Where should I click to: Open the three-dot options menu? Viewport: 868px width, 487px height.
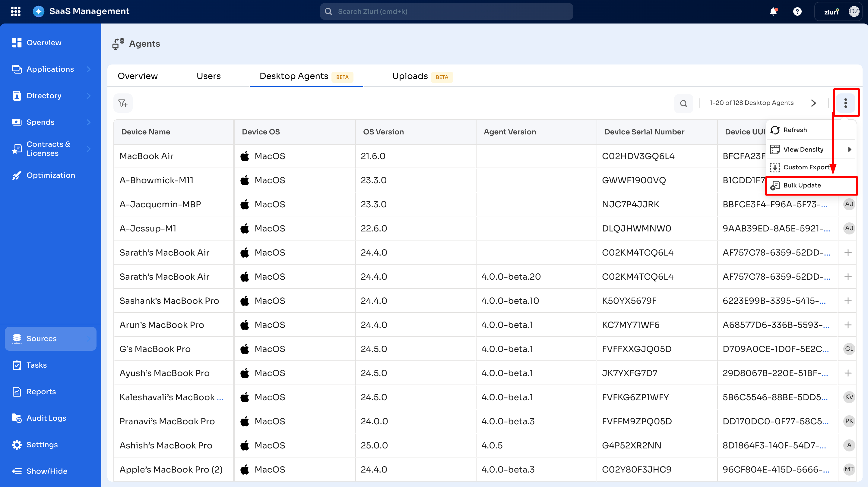tap(845, 103)
